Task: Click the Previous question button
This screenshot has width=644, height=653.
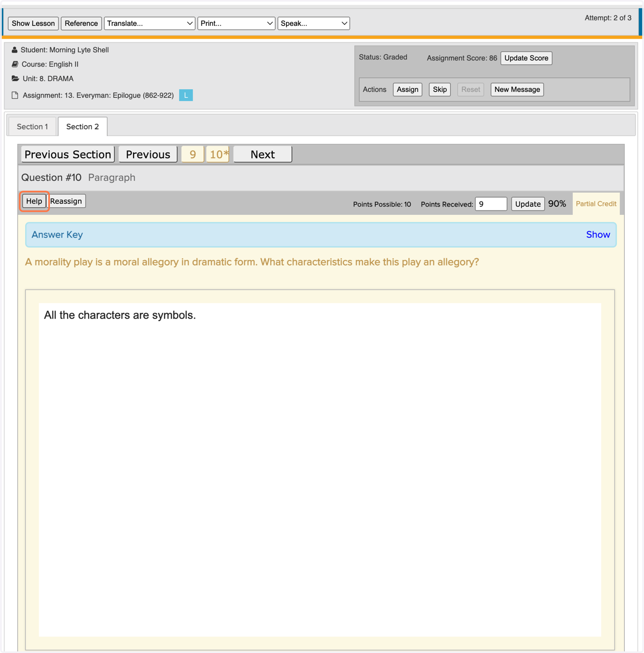Action: pyautogui.click(x=148, y=154)
